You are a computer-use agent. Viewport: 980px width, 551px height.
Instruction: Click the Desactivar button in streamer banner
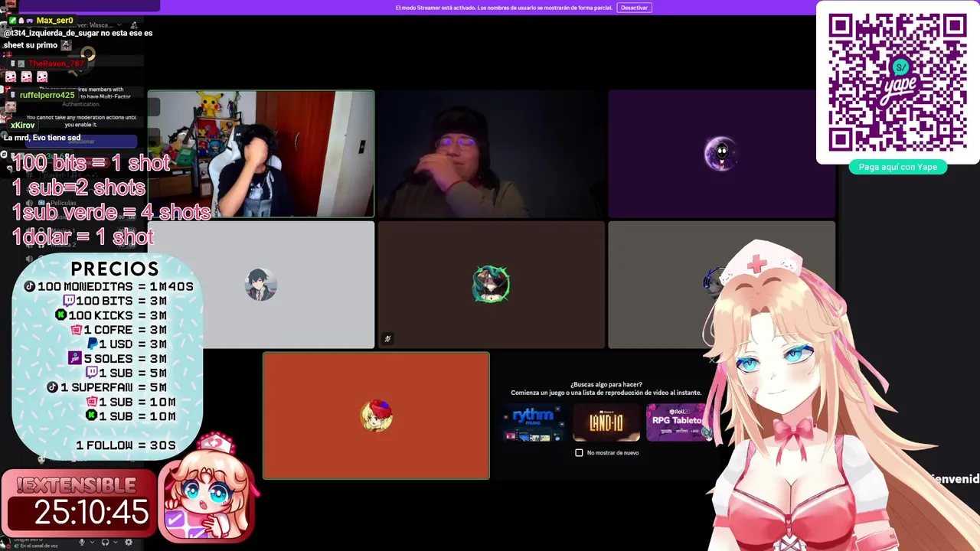point(634,8)
